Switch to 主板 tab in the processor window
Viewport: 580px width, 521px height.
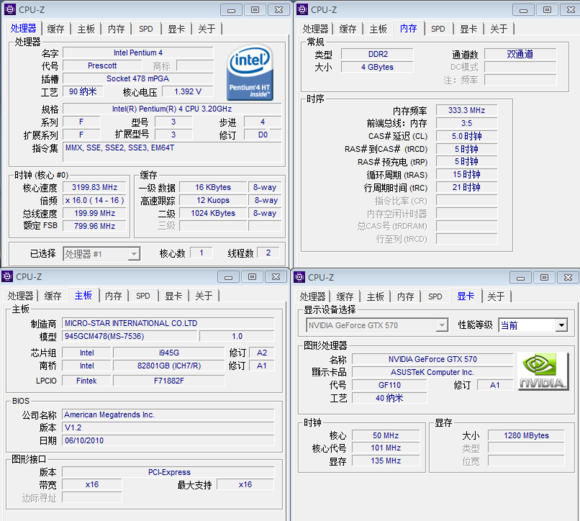(86, 28)
